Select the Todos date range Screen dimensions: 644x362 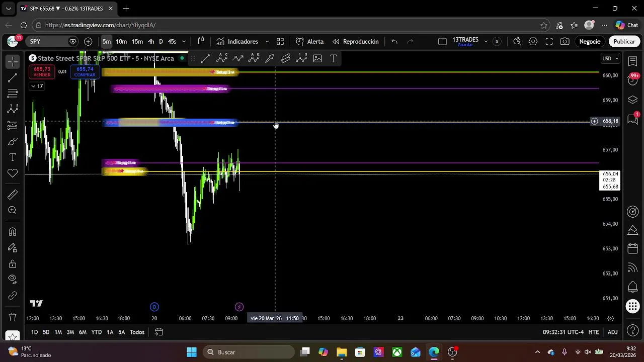tap(137, 332)
